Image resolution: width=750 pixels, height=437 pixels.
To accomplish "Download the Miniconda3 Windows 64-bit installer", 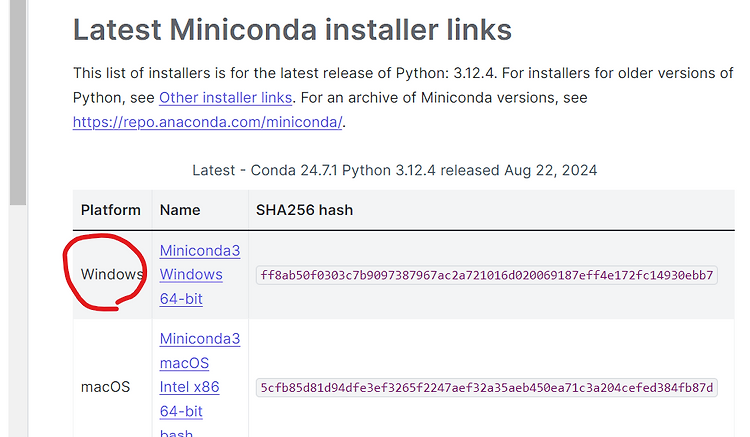I will pyautogui.click(x=199, y=274).
